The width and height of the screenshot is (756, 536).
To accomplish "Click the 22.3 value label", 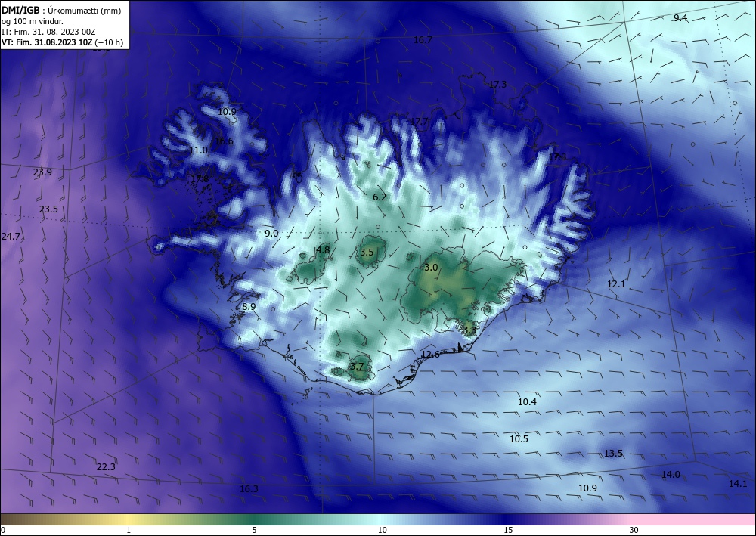I will pyautogui.click(x=106, y=466).
